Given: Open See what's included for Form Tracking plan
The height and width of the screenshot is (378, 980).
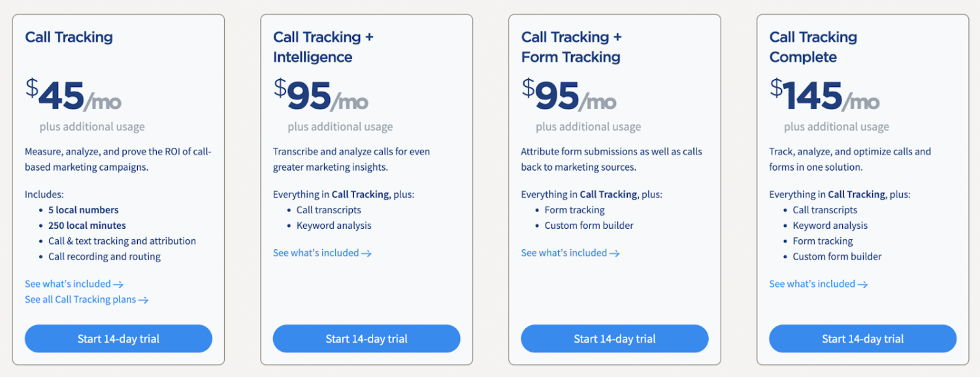Looking at the screenshot, I should 564,252.
